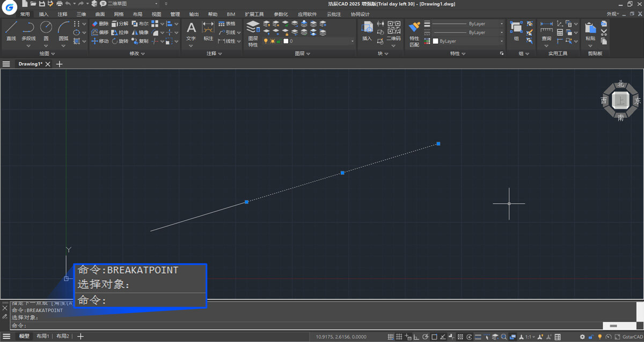Open the Appearance (外观) dropdown

click(612, 14)
